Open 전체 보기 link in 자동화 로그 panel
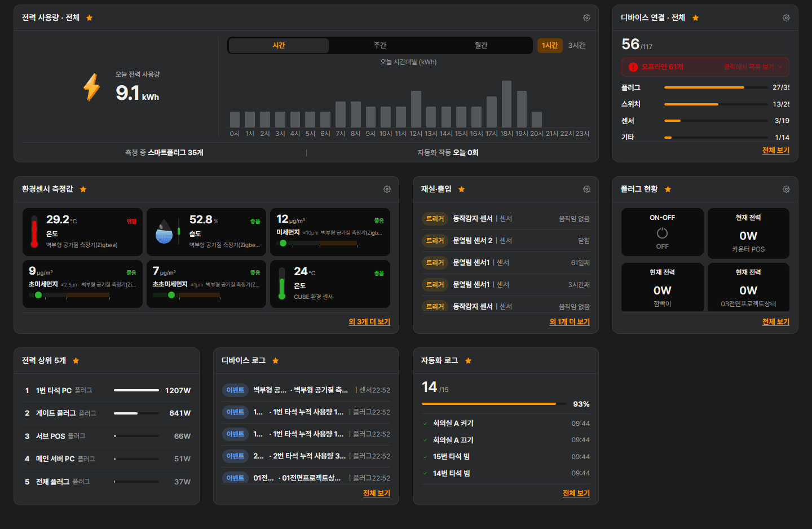 pyautogui.click(x=576, y=493)
